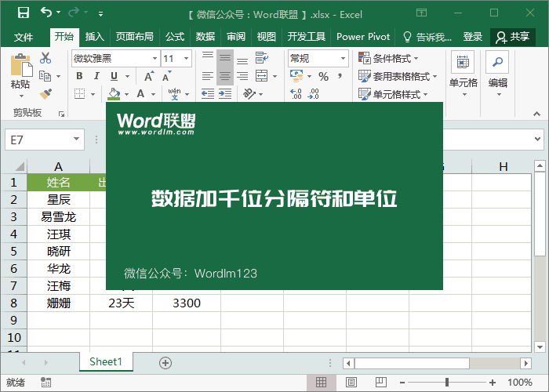Click the wén phonetic guide icon

pos(174,94)
